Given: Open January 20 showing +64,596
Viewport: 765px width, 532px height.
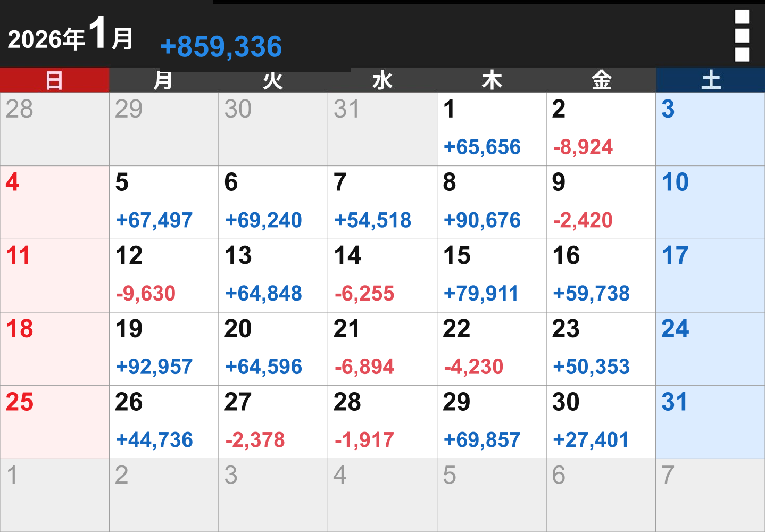Looking at the screenshot, I should pyautogui.click(x=273, y=349).
